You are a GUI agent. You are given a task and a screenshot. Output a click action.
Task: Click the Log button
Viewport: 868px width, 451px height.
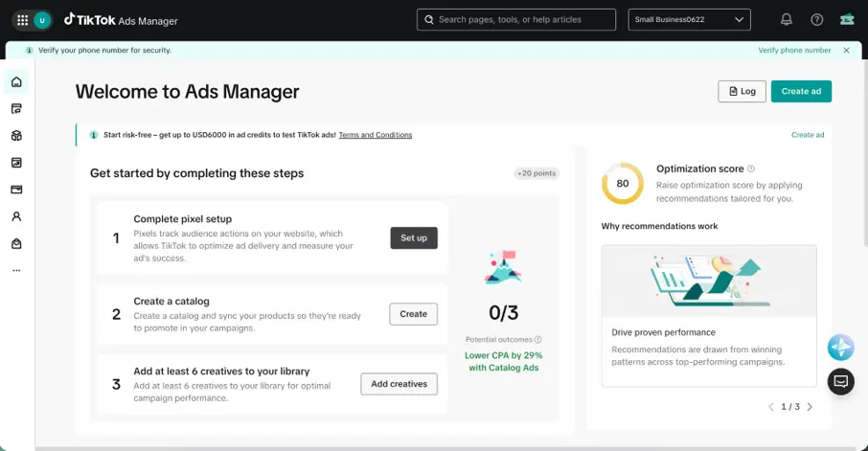[x=742, y=91]
